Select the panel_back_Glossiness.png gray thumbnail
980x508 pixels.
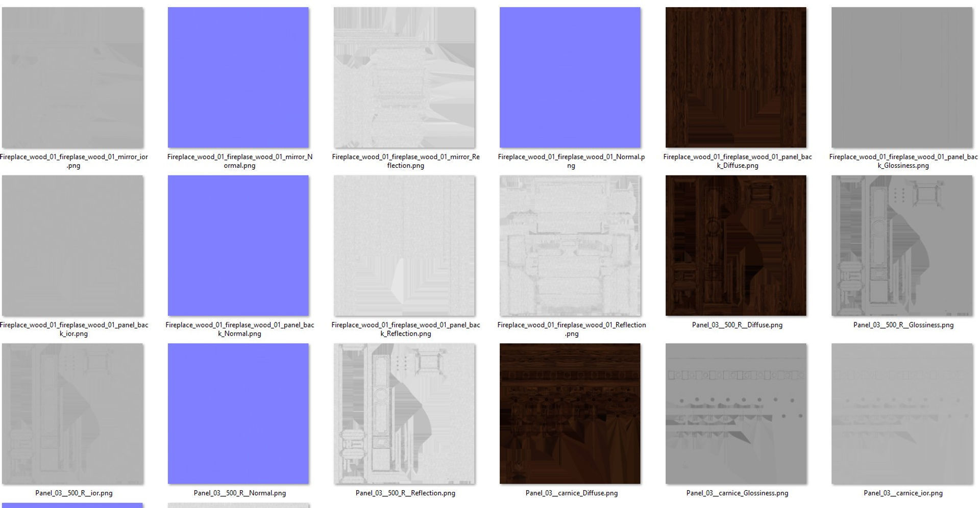tap(902, 78)
